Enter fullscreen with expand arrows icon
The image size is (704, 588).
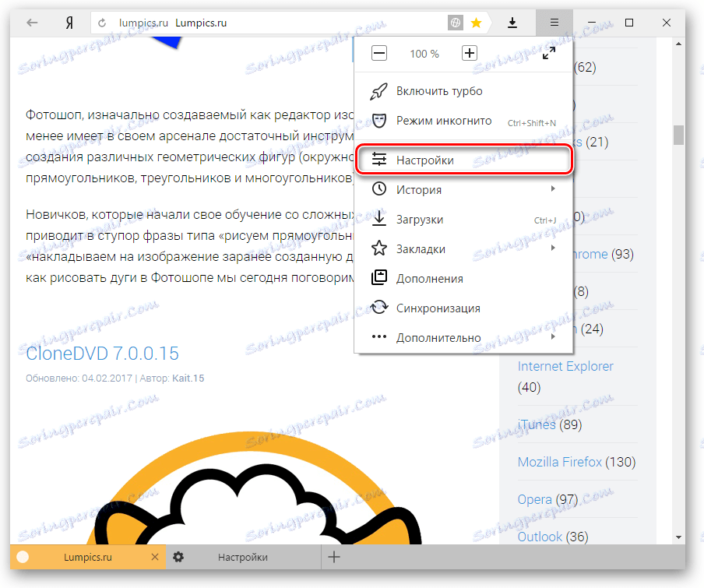coord(549,53)
